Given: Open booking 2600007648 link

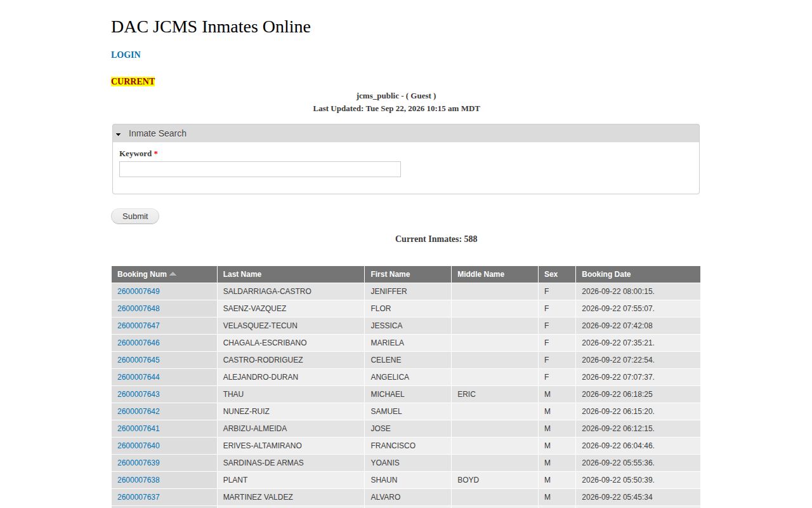Looking at the screenshot, I should click(x=138, y=309).
